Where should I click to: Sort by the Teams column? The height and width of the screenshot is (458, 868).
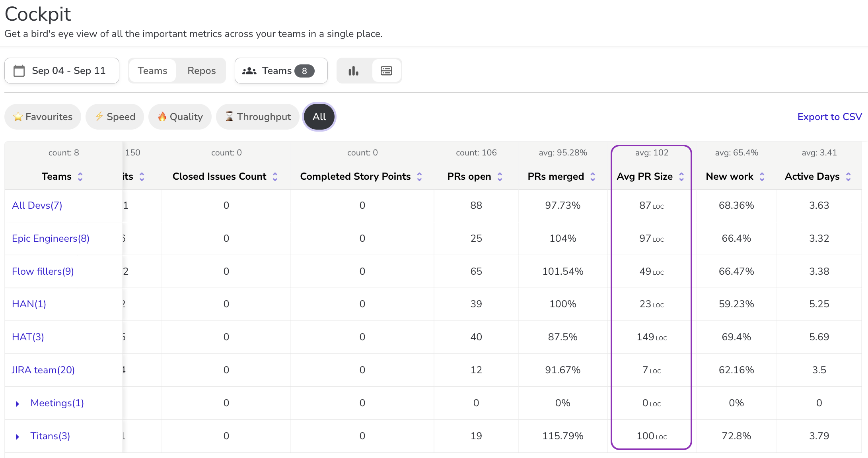pos(80,177)
